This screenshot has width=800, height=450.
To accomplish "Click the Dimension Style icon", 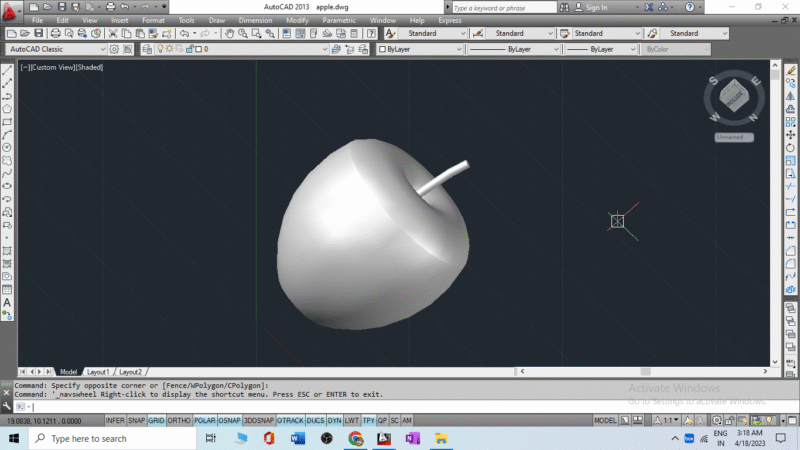I will point(478,33).
